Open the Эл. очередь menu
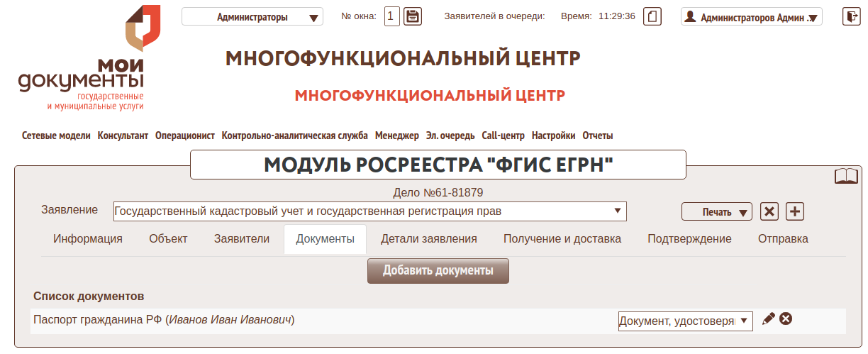Viewport: 868px width, 354px height. (450, 135)
